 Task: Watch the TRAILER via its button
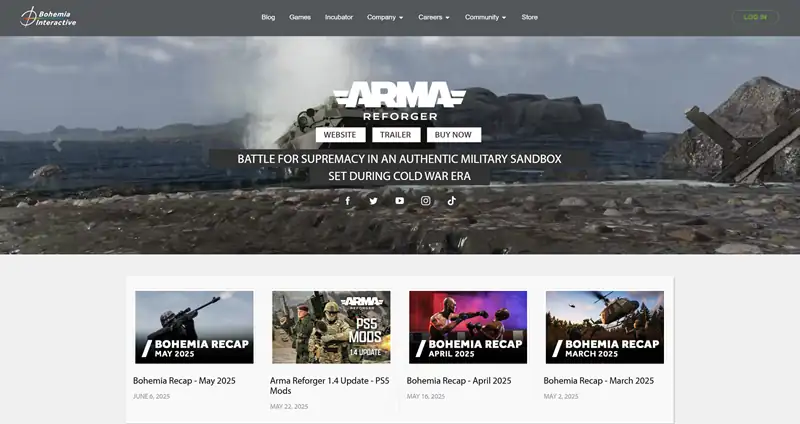click(x=396, y=135)
